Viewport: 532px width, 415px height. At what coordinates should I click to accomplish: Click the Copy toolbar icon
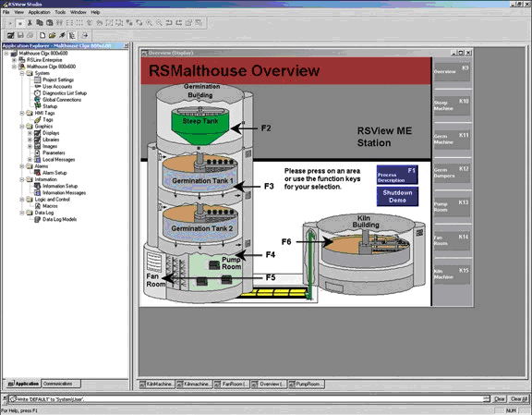click(x=40, y=23)
